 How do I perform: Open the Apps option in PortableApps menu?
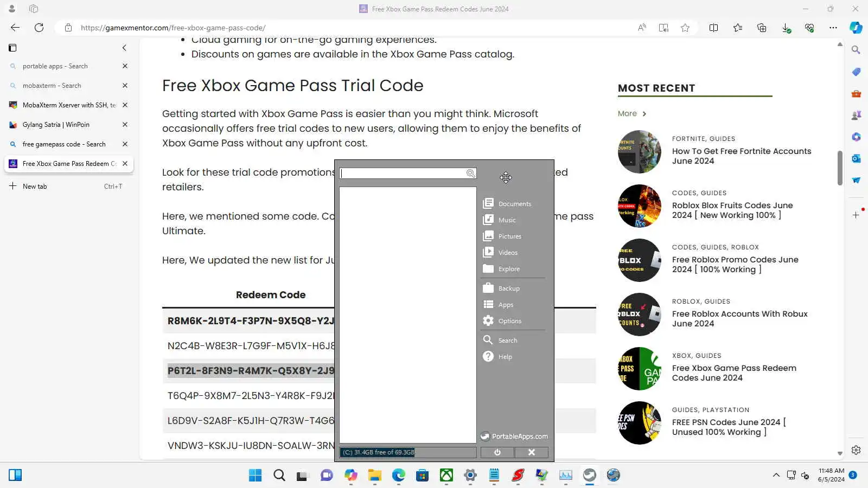click(498, 304)
